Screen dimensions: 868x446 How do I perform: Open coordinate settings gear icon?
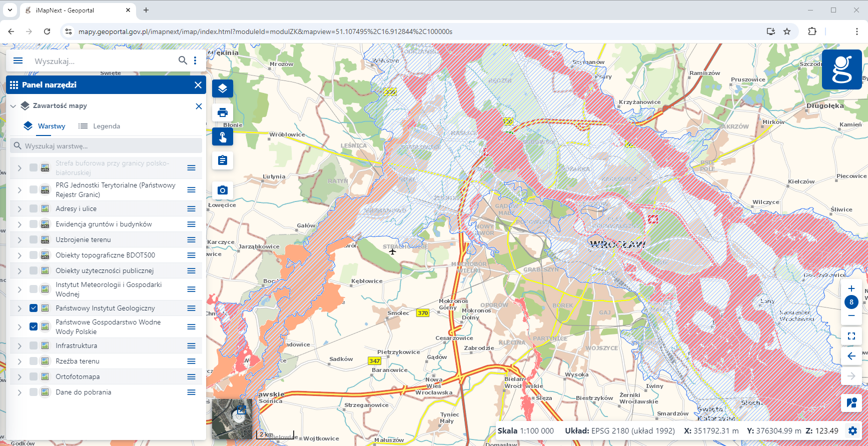[853, 430]
